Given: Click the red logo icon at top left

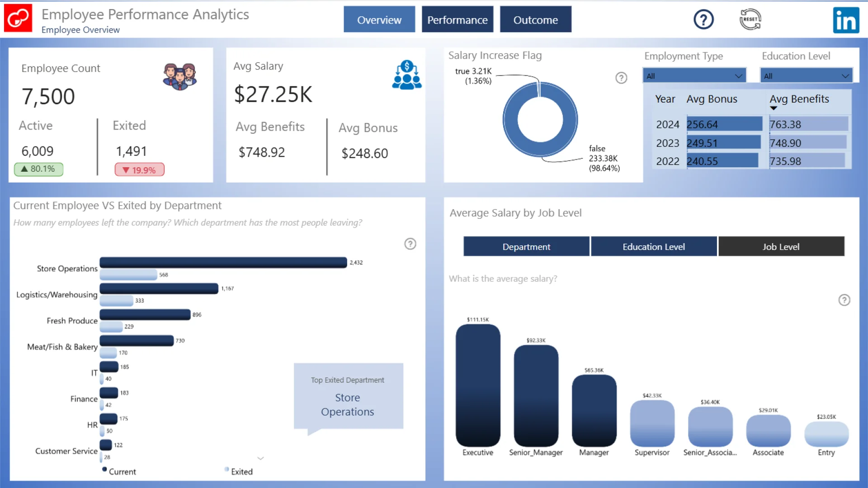Looking at the screenshot, I should tap(18, 19).
